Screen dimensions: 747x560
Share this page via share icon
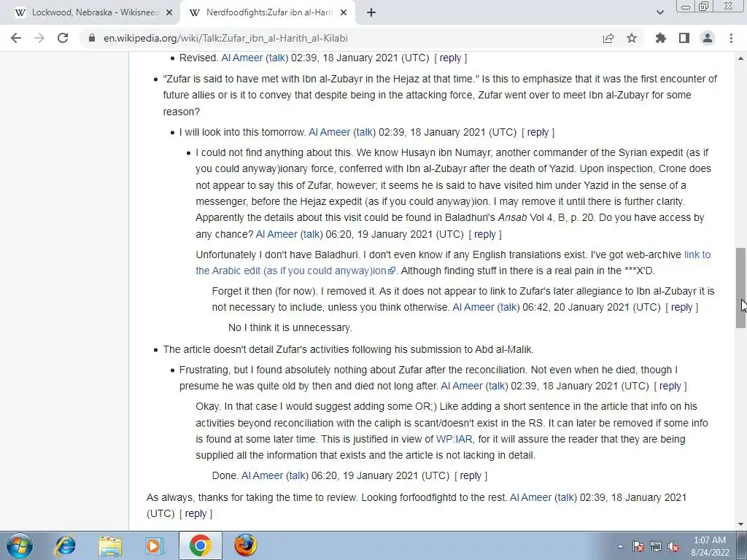coord(608,38)
